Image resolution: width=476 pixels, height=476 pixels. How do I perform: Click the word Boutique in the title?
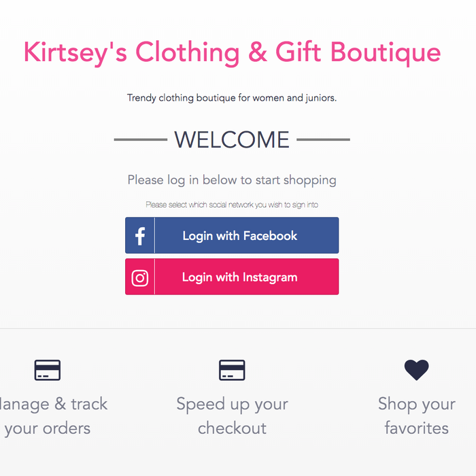pos(381,52)
